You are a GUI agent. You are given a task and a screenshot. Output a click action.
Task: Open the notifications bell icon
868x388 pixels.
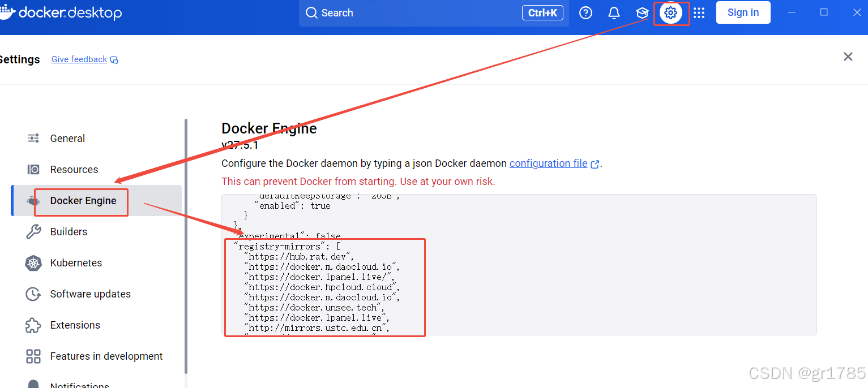614,13
